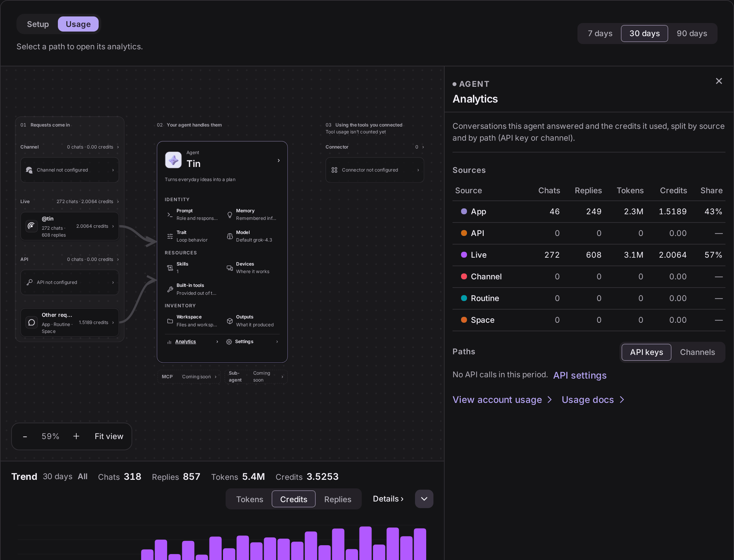The image size is (734, 560).
Task: Click the Devices icon
Action: click(230, 268)
